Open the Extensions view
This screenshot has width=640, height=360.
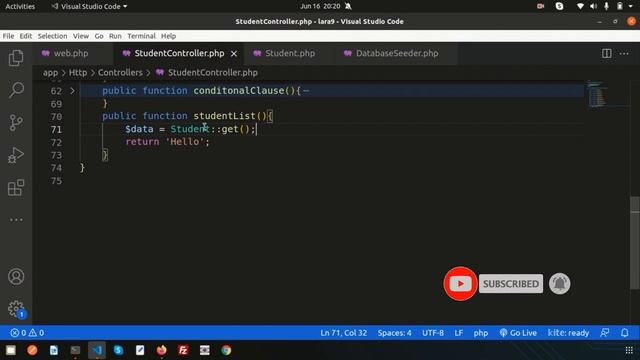click(x=16, y=187)
